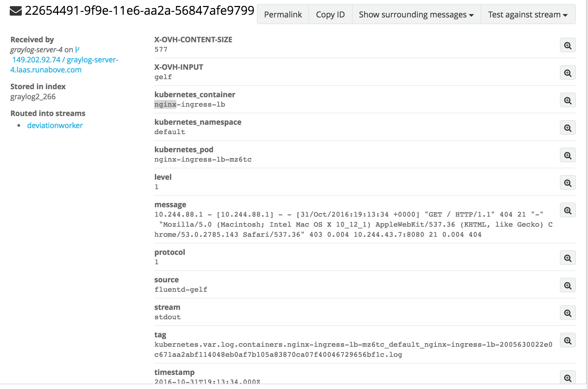Copy the message ID with Copy ID
Image resolution: width=588 pixels, height=389 pixels.
click(x=330, y=14)
